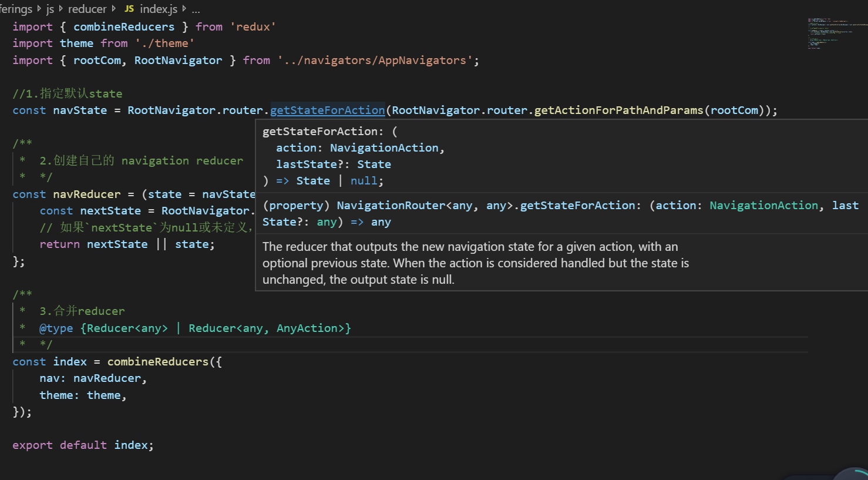Click the combineReducers import identifier
The width and height of the screenshot is (868, 480).
tap(124, 27)
